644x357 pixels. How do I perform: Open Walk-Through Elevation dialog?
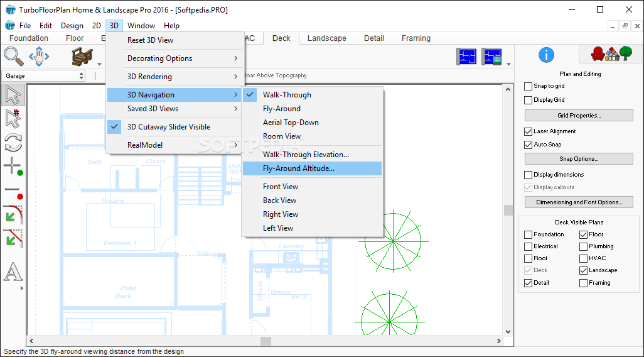(312, 155)
